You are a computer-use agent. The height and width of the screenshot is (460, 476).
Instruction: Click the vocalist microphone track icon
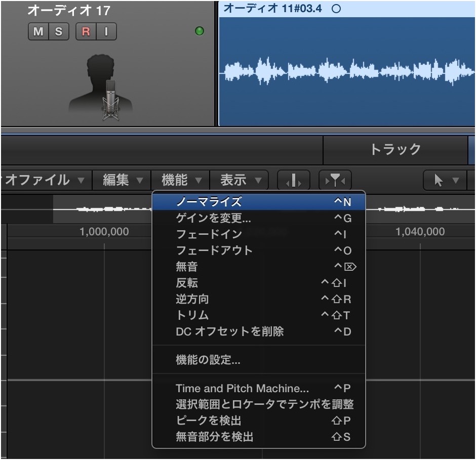point(101,88)
